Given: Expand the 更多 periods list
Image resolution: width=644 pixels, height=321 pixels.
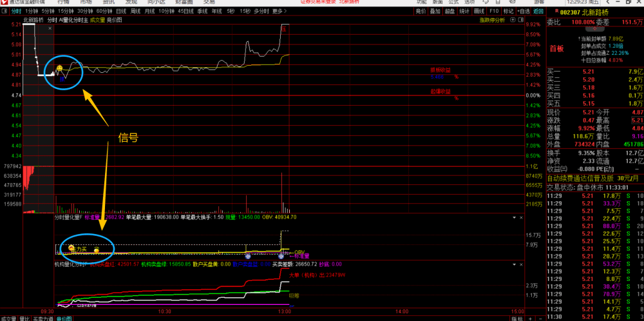Looking at the screenshot, I should coord(278,11).
